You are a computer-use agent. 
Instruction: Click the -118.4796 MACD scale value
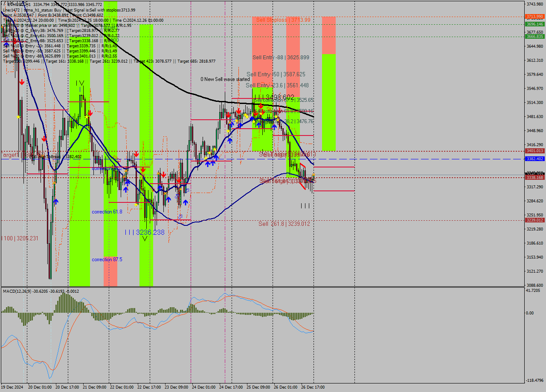[535, 380]
